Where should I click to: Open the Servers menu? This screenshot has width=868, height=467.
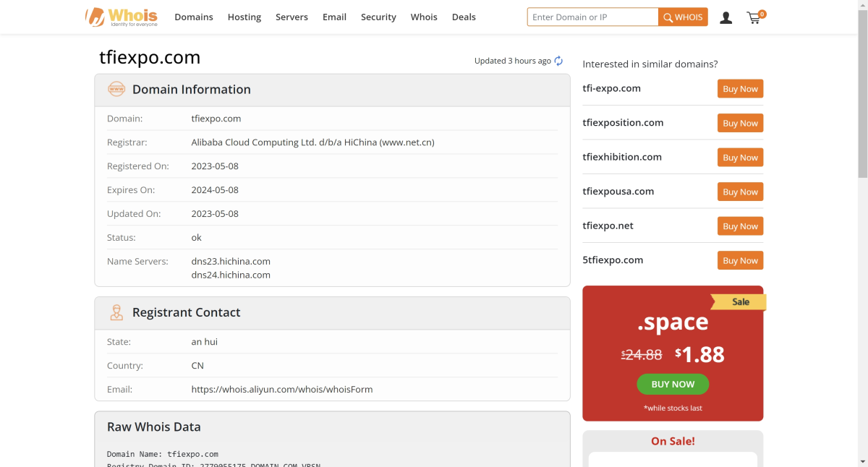pyautogui.click(x=292, y=17)
